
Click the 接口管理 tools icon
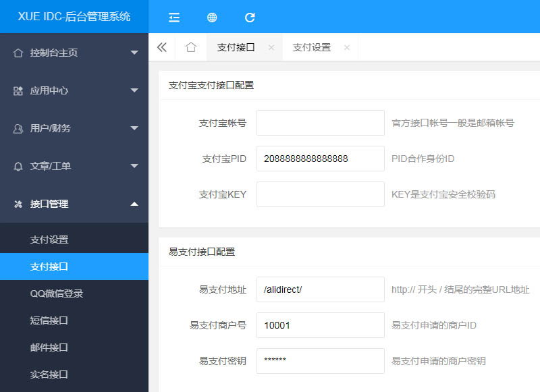coord(18,204)
